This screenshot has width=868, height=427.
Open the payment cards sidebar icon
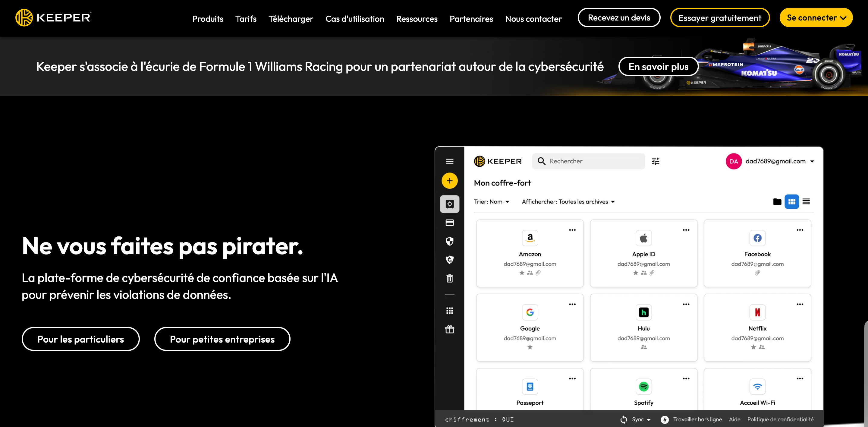(449, 223)
